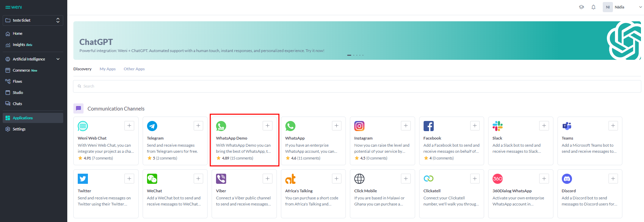Open the Weni Web Chat card title

(92, 138)
